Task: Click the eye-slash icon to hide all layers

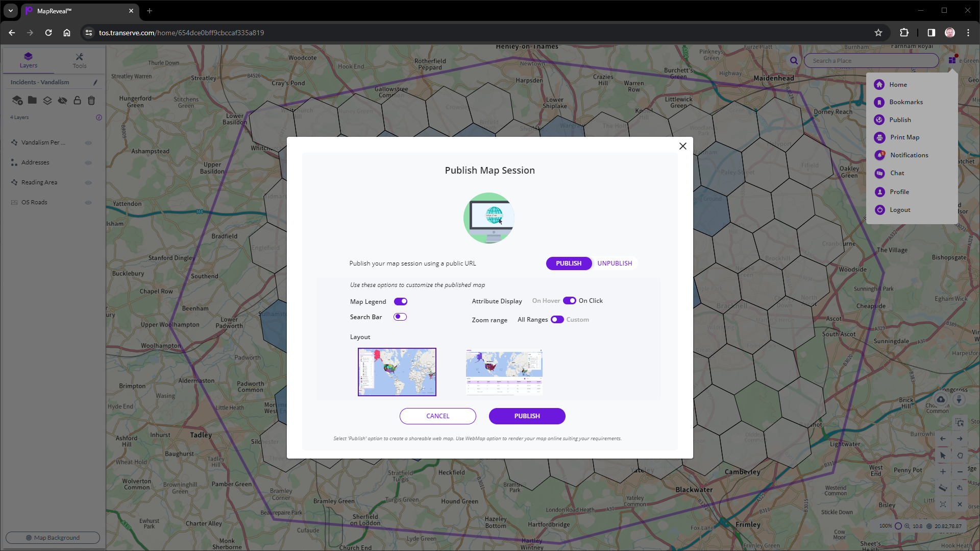Action: [62, 101]
